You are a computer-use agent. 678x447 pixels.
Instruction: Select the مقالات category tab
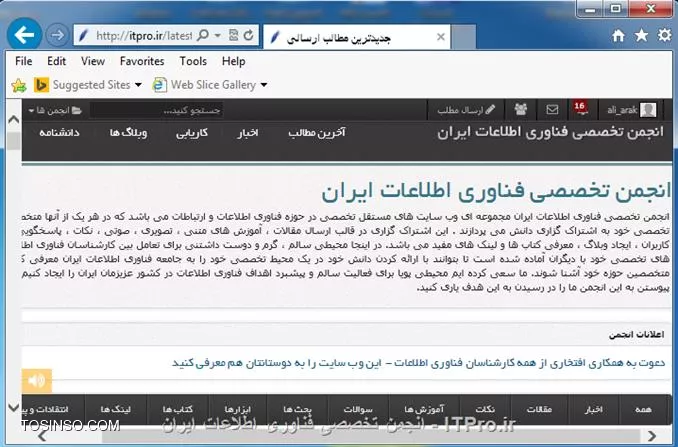point(539,409)
